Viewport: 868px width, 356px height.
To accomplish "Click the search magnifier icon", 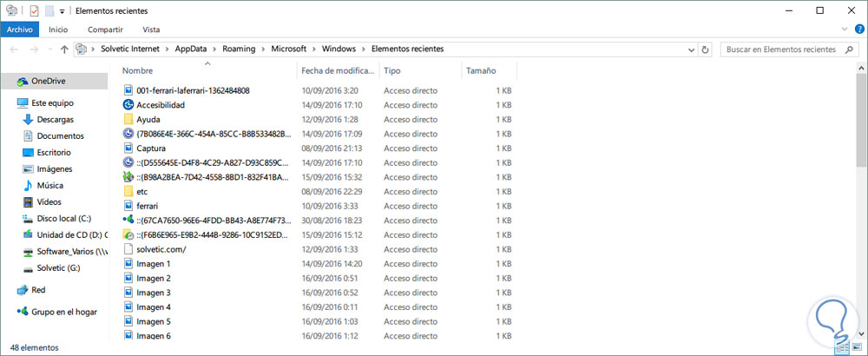I will pyautogui.click(x=849, y=49).
